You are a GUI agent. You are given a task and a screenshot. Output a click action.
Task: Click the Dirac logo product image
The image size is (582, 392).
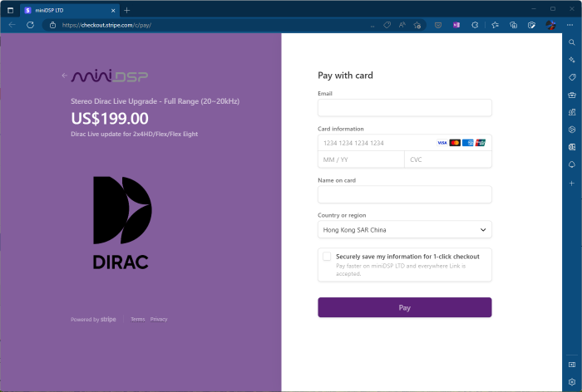[x=121, y=223]
